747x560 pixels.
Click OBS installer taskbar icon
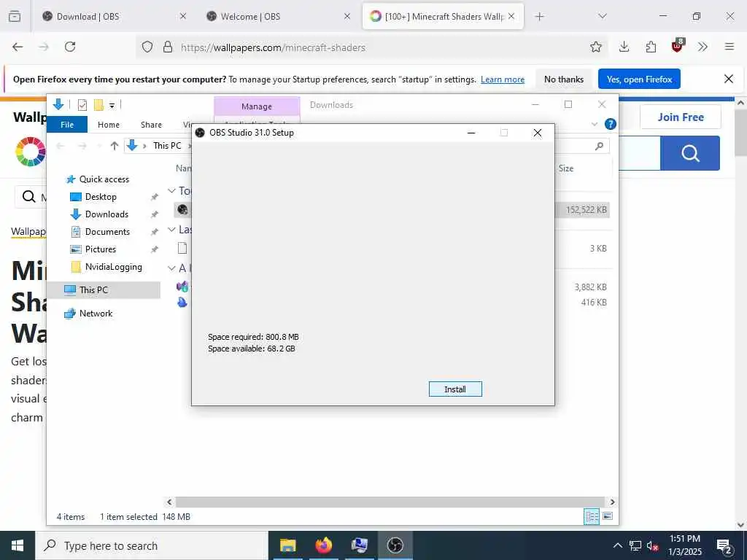pyautogui.click(x=395, y=545)
